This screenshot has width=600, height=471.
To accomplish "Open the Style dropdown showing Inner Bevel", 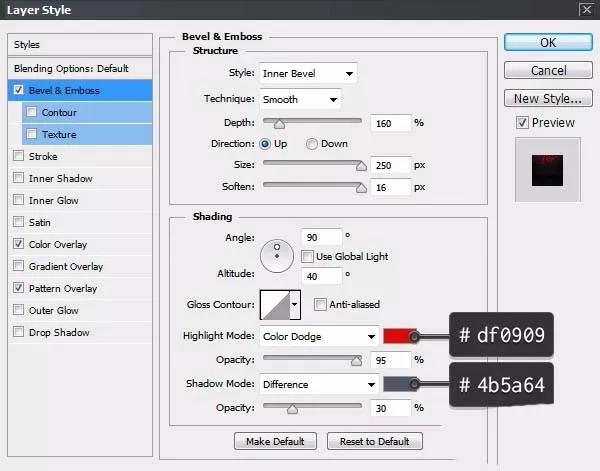I will pos(308,73).
